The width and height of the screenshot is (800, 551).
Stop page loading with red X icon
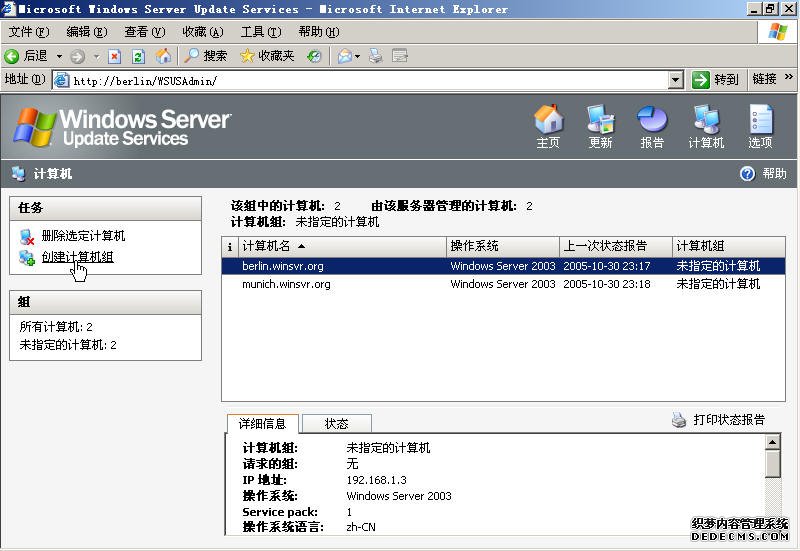[x=114, y=56]
